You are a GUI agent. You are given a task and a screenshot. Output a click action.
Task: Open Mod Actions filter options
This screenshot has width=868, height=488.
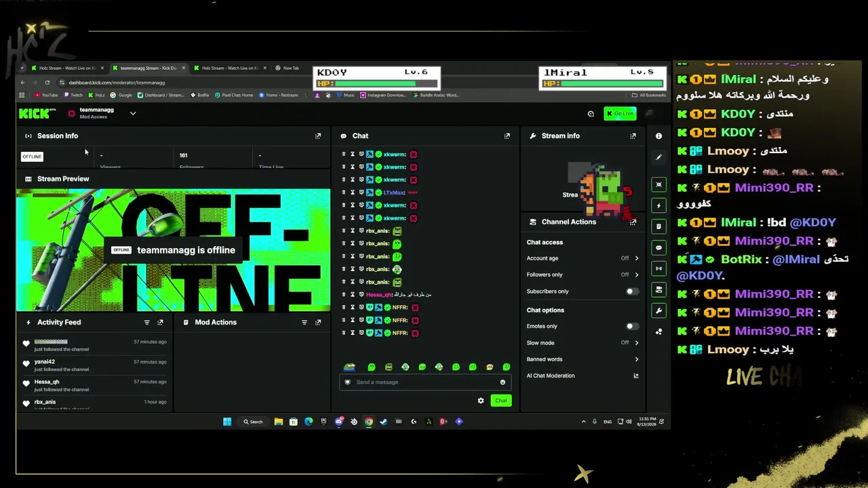click(x=304, y=323)
